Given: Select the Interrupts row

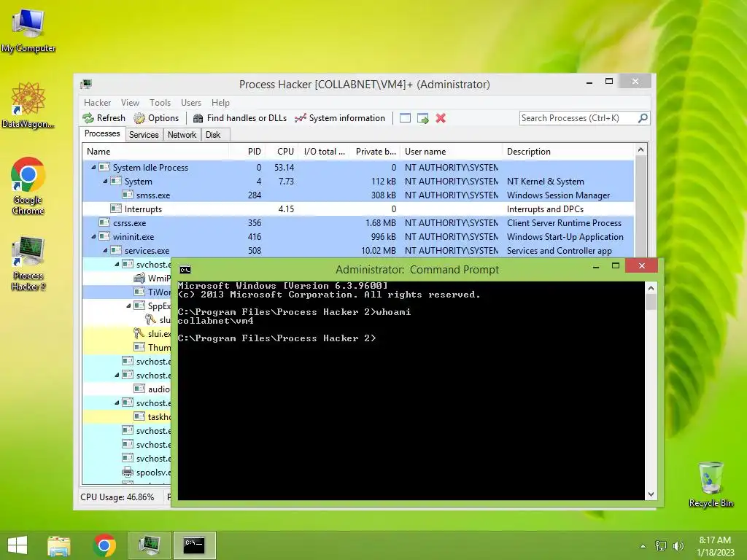Looking at the screenshot, I should 358,209.
